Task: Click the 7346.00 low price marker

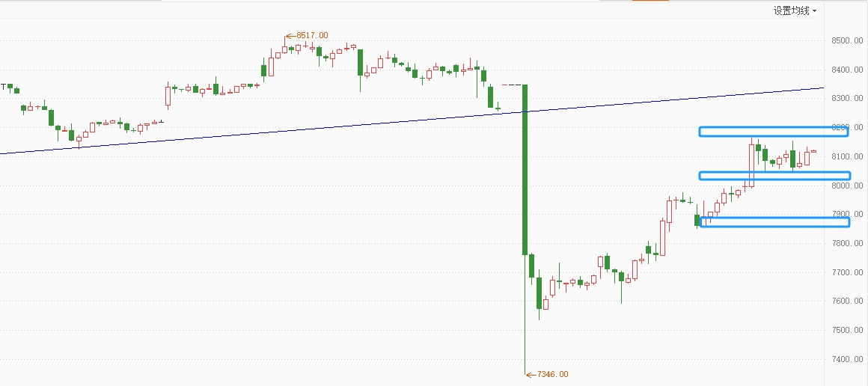Action: coord(547,374)
